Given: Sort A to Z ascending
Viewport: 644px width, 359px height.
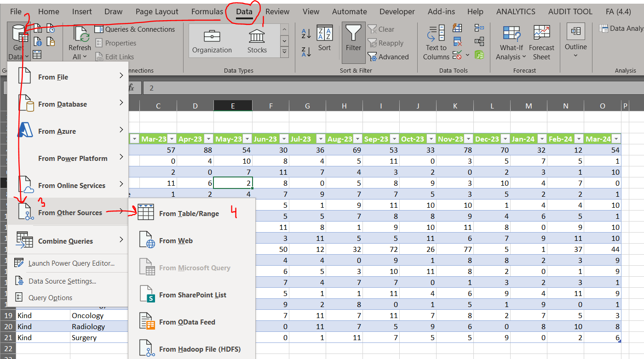Looking at the screenshot, I should [306, 34].
